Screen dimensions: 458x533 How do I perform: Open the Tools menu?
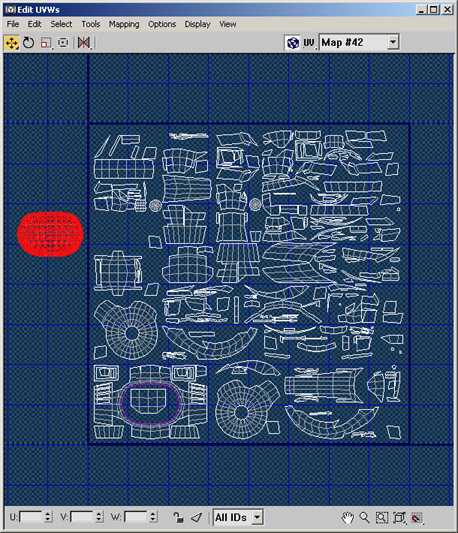point(90,24)
